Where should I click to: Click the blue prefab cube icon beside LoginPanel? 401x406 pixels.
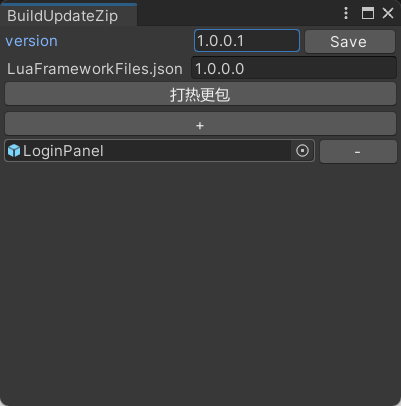pyautogui.click(x=14, y=151)
